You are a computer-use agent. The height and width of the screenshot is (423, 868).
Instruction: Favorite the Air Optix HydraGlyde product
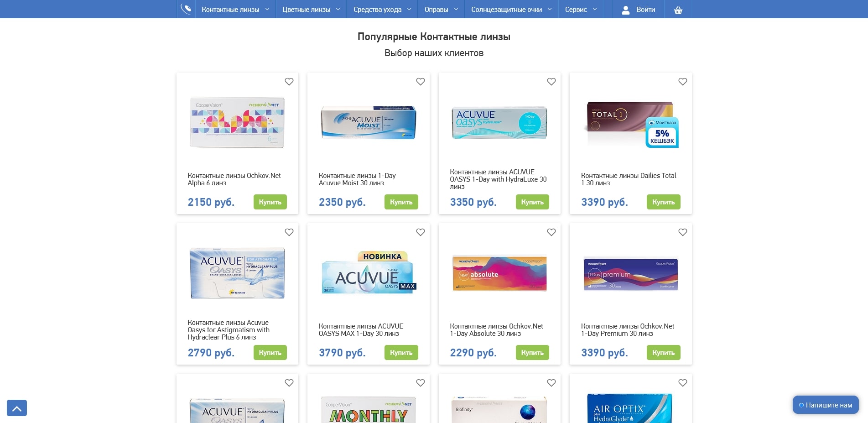click(683, 383)
